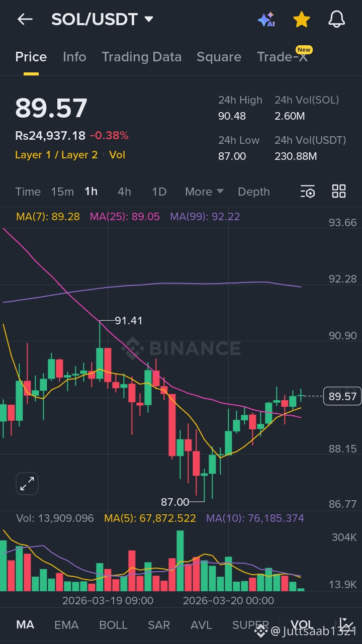Tap the MA(25): 89.05 label

coord(125,217)
